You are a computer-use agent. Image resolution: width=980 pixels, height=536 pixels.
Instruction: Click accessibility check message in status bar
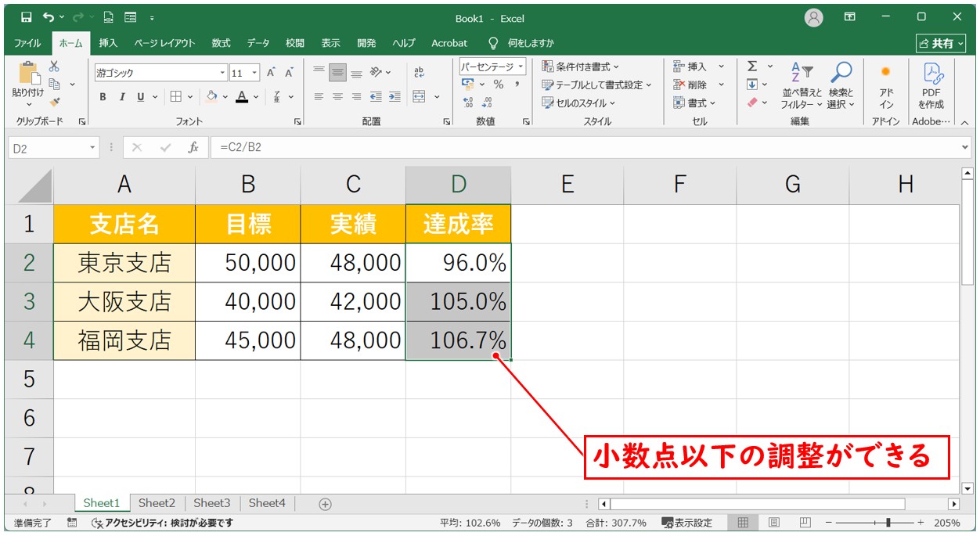coord(163,523)
